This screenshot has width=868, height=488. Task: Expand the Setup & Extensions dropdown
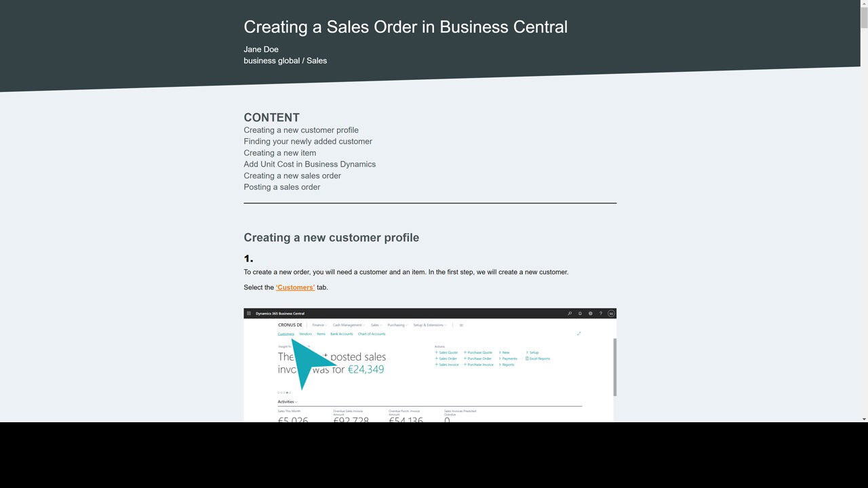(x=429, y=325)
